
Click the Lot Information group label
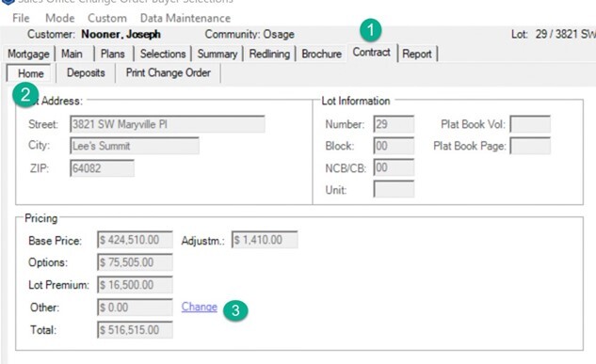click(x=356, y=101)
